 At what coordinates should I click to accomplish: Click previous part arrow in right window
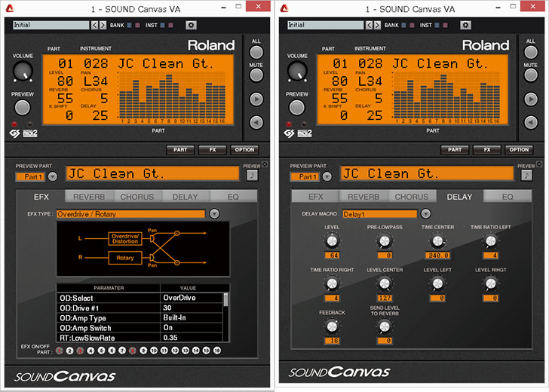[531, 122]
